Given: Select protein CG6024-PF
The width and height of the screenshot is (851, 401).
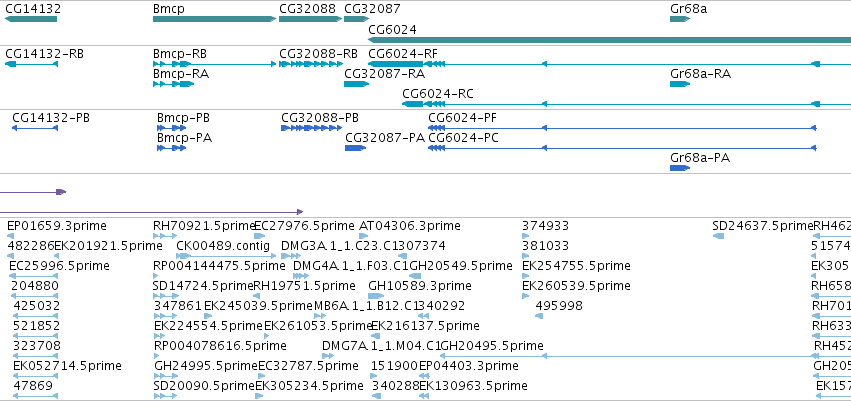Looking at the screenshot, I should pyautogui.click(x=622, y=128).
